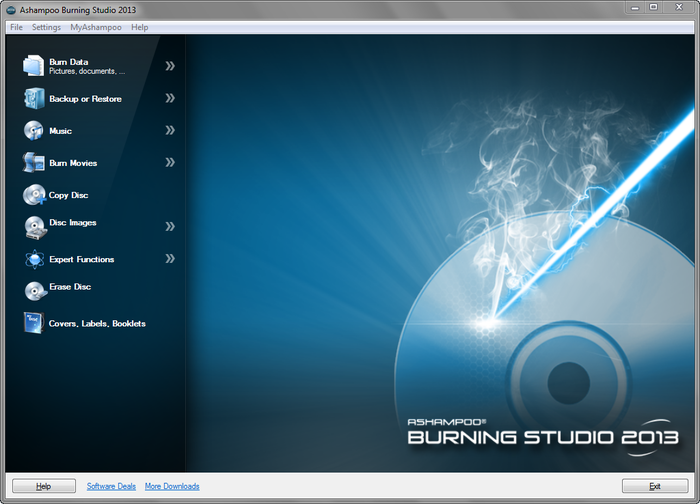
Task: Open the MyAshampoo menu
Action: tap(96, 27)
